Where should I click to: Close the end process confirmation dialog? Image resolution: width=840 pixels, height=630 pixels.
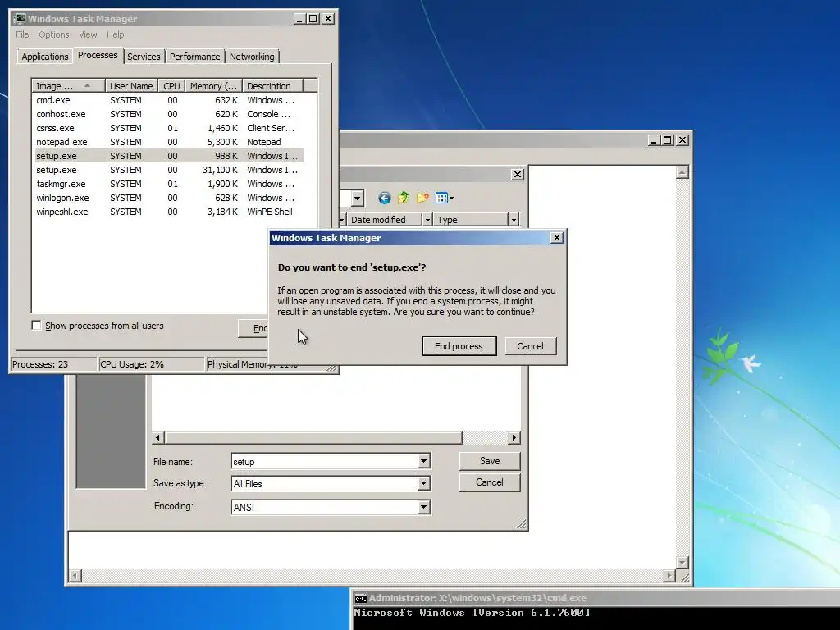(x=557, y=238)
